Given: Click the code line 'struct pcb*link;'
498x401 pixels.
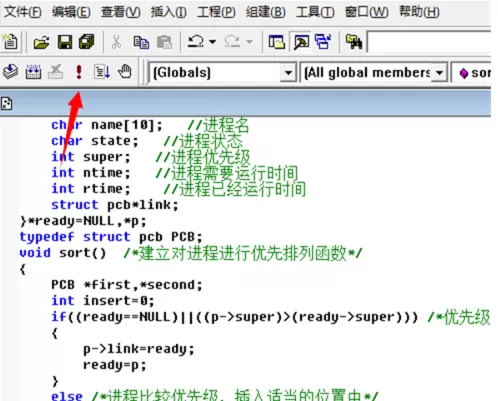Looking at the screenshot, I should click(115, 205).
